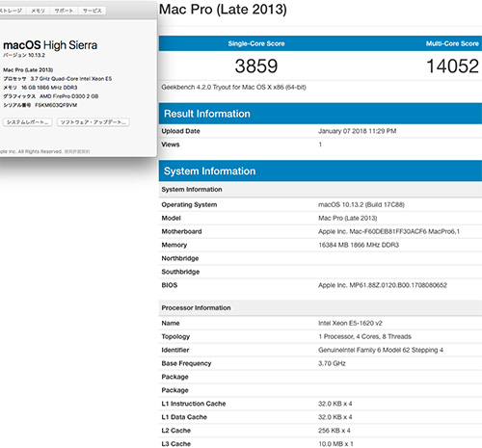Click the Topology row label
The width and height of the screenshot is (482, 448).
click(x=175, y=336)
